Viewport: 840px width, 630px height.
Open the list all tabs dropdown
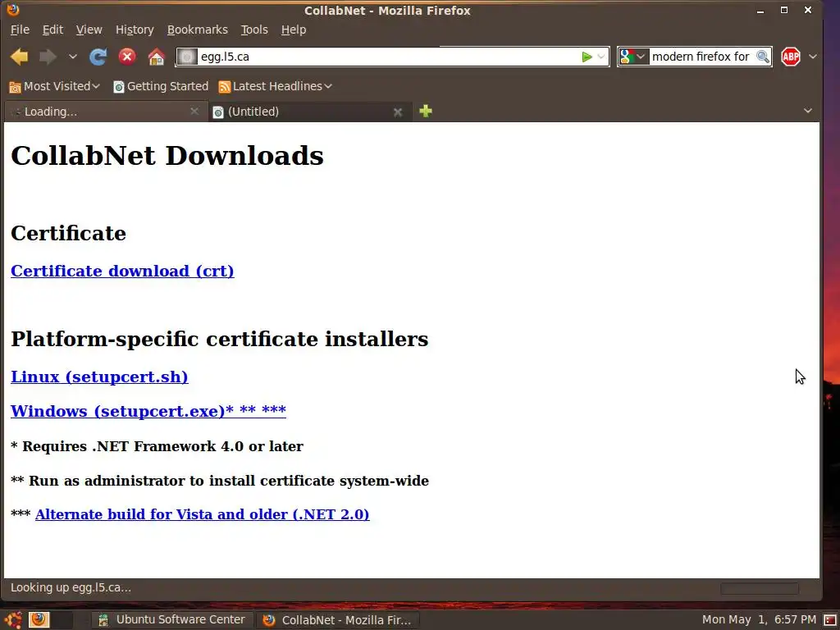click(808, 111)
